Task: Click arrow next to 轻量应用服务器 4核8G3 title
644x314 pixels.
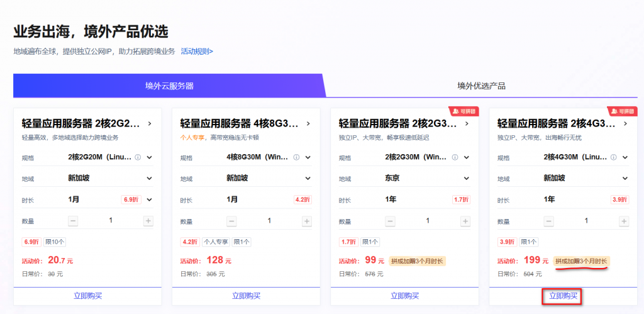Action: 308,123
